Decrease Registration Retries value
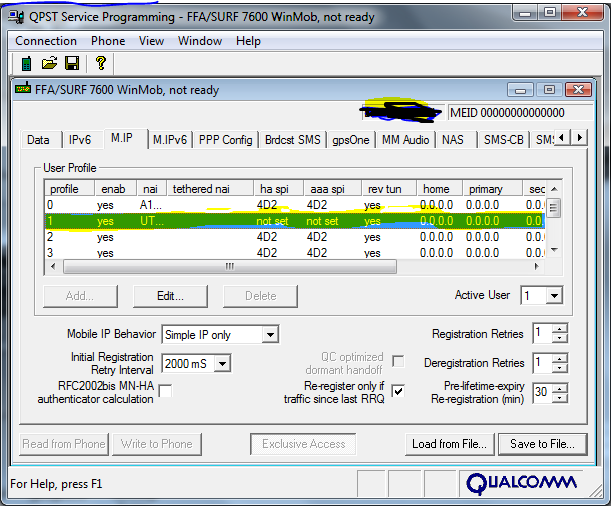 [x=560, y=338]
